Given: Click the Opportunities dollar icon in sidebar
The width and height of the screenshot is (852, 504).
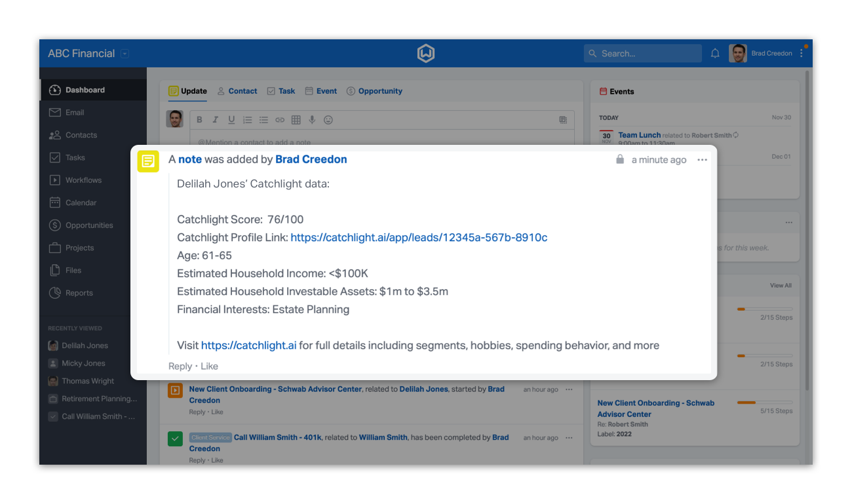Looking at the screenshot, I should (x=55, y=225).
